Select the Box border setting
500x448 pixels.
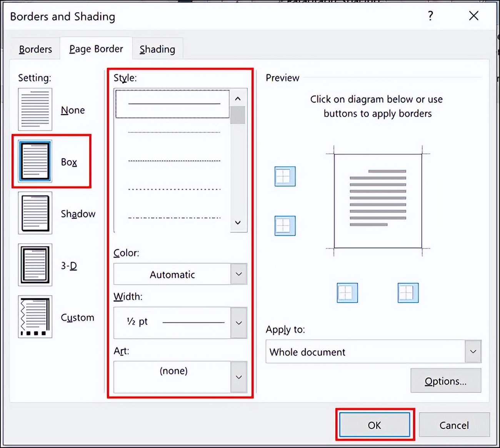(x=35, y=161)
